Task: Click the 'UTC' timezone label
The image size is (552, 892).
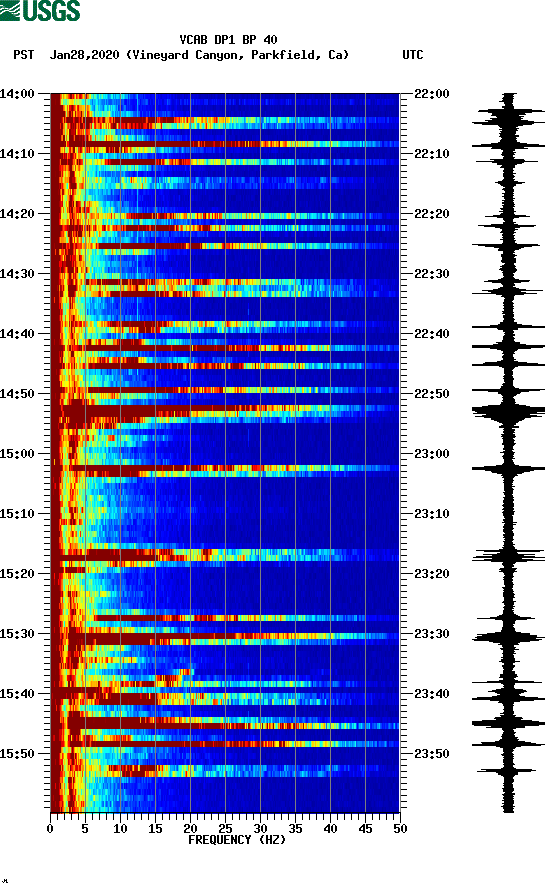Action: click(413, 55)
